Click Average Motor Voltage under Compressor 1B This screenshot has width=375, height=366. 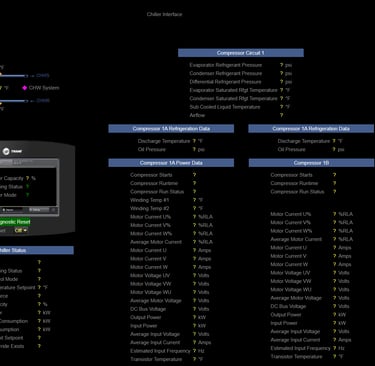(x=296, y=298)
